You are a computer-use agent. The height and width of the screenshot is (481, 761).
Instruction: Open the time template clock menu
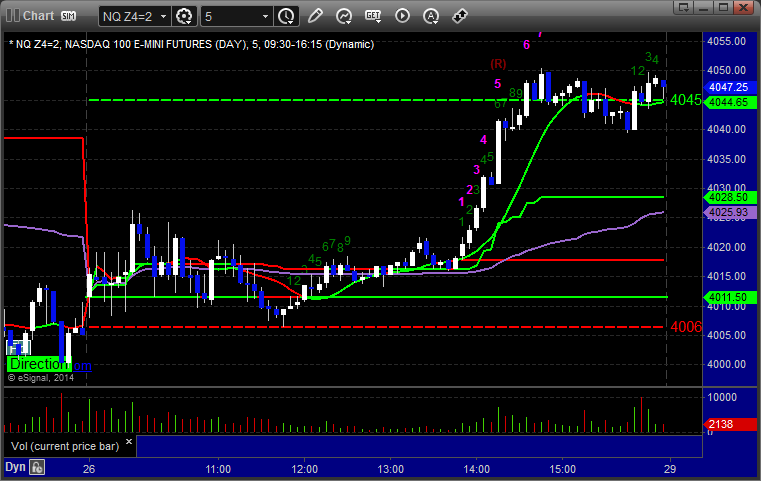286,17
